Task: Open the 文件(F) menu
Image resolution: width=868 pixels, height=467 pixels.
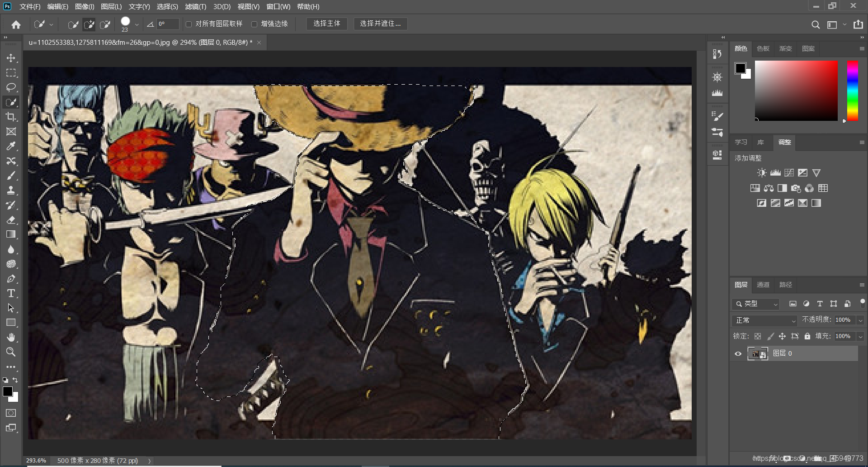Action: (x=30, y=6)
